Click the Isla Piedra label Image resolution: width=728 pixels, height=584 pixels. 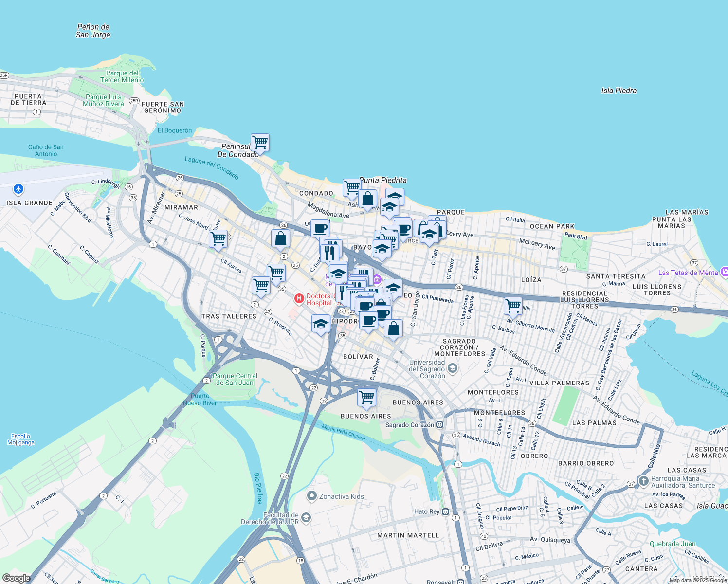click(x=619, y=91)
